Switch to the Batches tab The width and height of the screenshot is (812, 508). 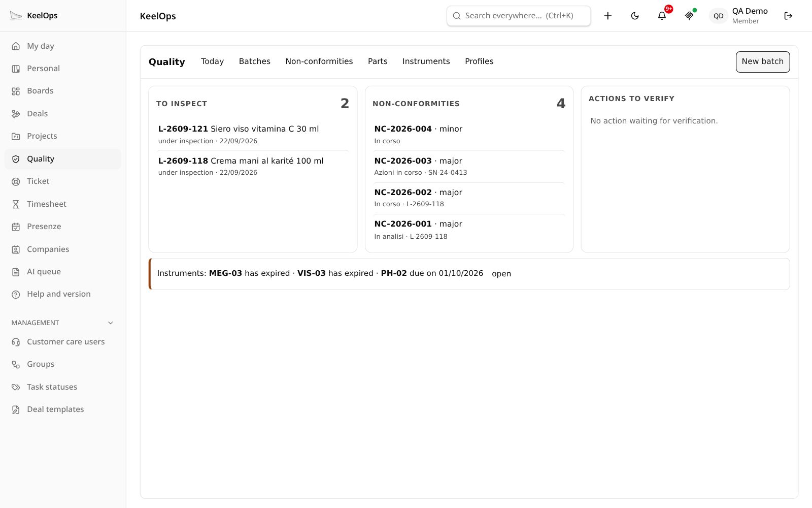click(x=255, y=61)
